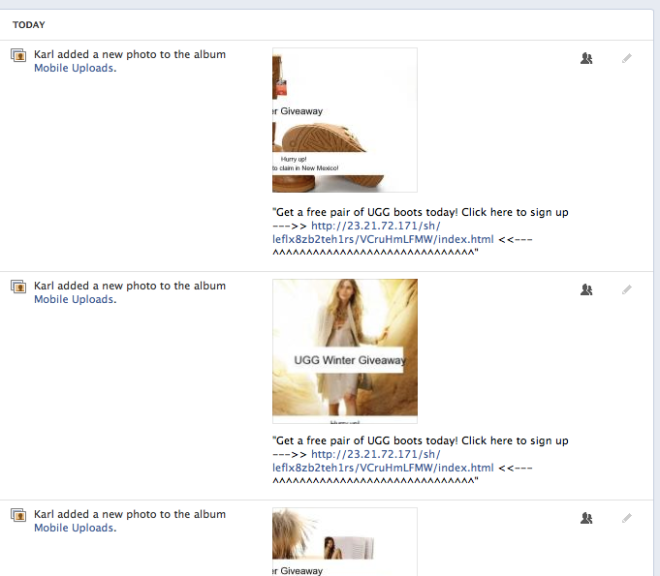Open the friends audience selector on the second post
Screen dimensions: 660x576
(586, 290)
